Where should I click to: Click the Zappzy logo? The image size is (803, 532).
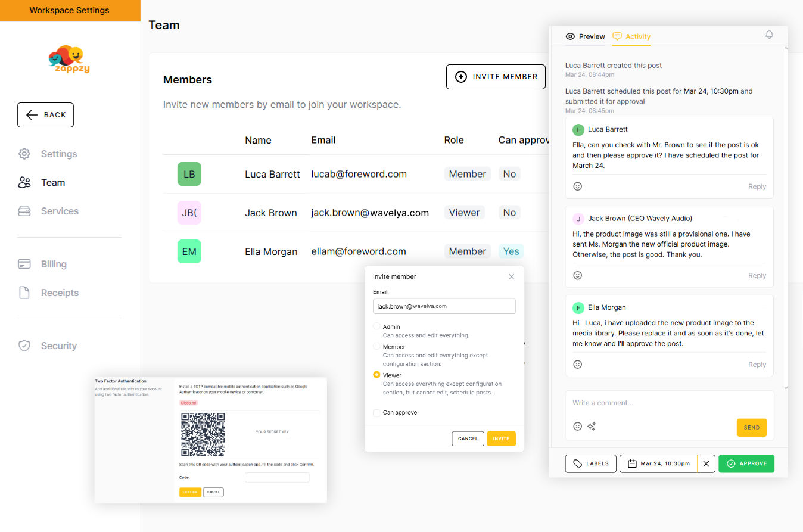point(70,59)
